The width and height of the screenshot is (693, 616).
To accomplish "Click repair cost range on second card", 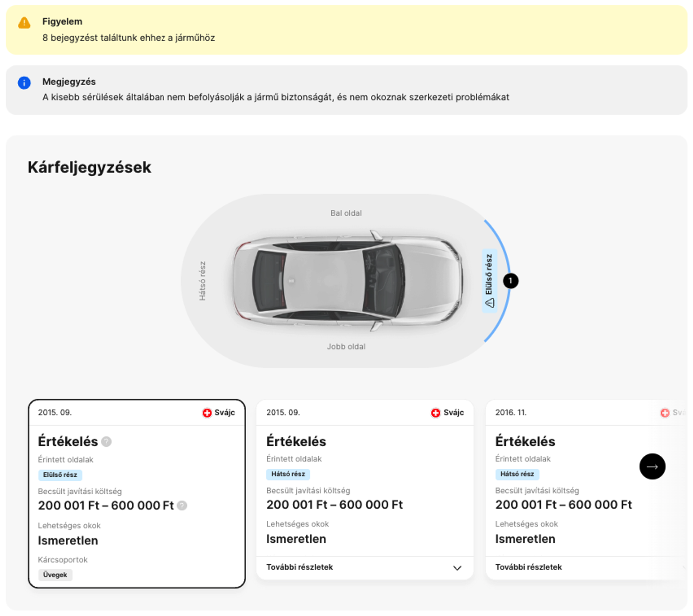I will [x=335, y=505].
